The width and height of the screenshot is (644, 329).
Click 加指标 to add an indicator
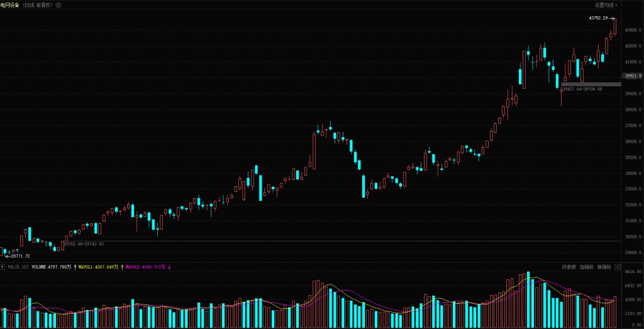pyautogui.click(x=586, y=267)
